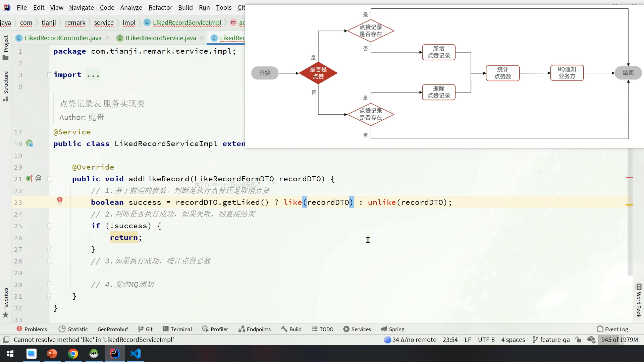Open the Refactor menu

(160, 7)
